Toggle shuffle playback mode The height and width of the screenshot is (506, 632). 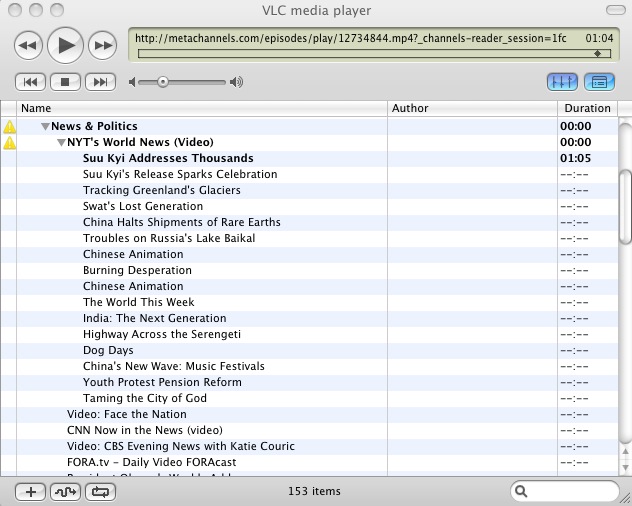tap(66, 491)
